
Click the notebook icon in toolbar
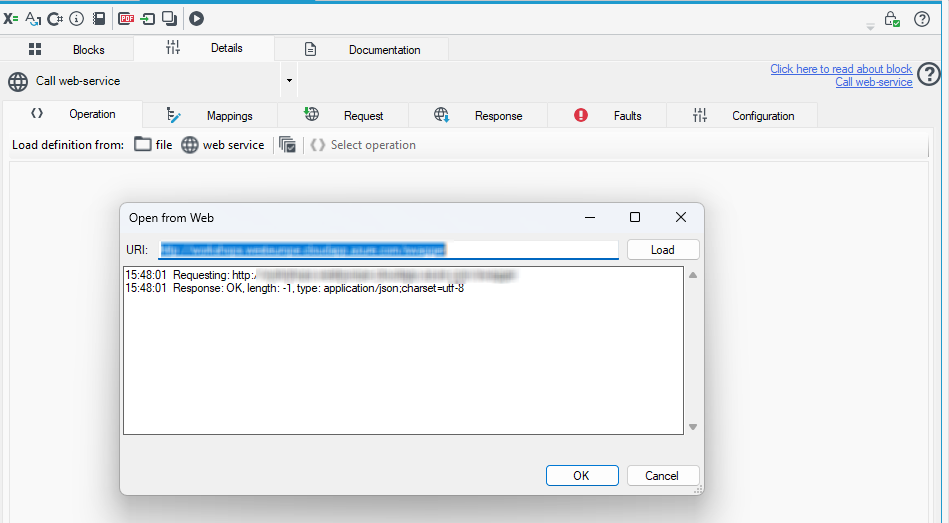99,19
